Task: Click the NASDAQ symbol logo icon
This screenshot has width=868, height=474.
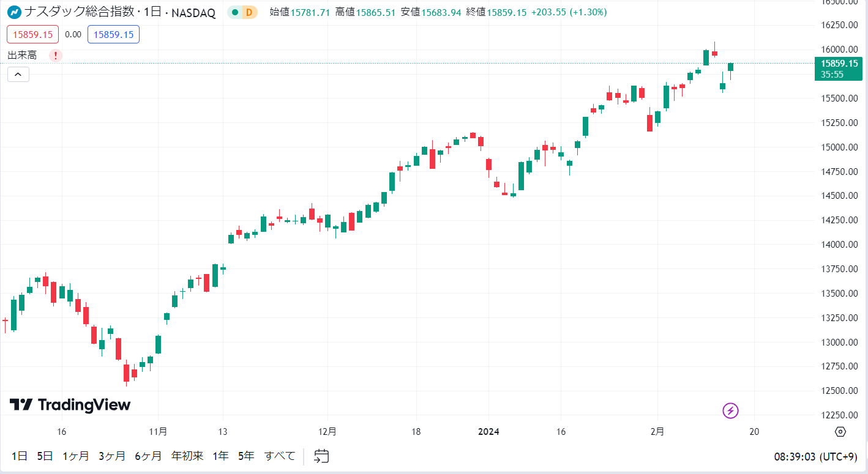Action: coord(14,12)
